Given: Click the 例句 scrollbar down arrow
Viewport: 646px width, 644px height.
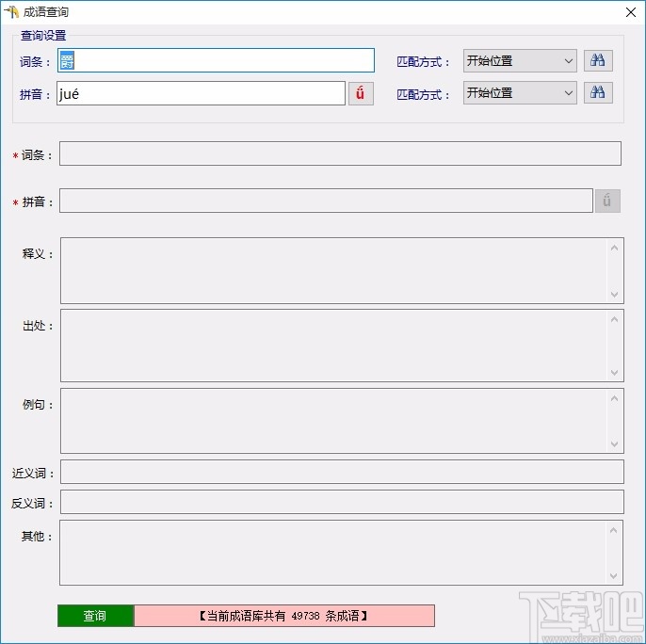Looking at the screenshot, I should point(614,443).
